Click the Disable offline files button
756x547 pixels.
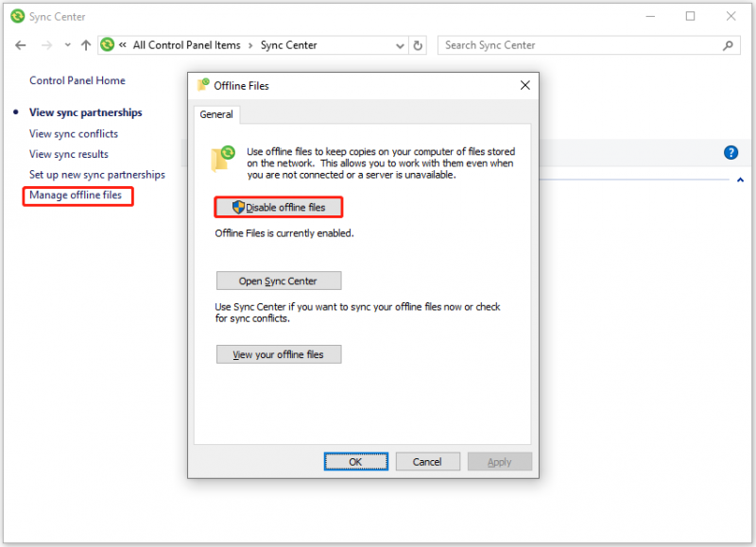pos(279,207)
